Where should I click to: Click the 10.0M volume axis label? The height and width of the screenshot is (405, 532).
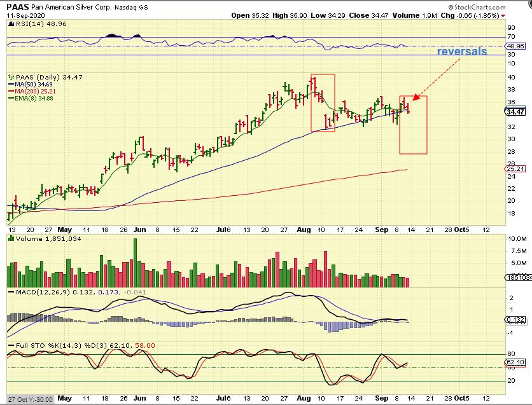click(x=517, y=239)
